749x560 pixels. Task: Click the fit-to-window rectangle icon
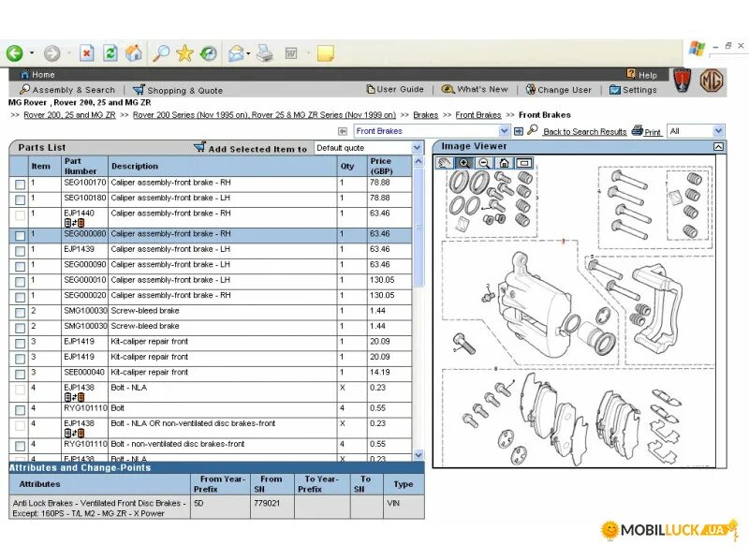point(524,163)
